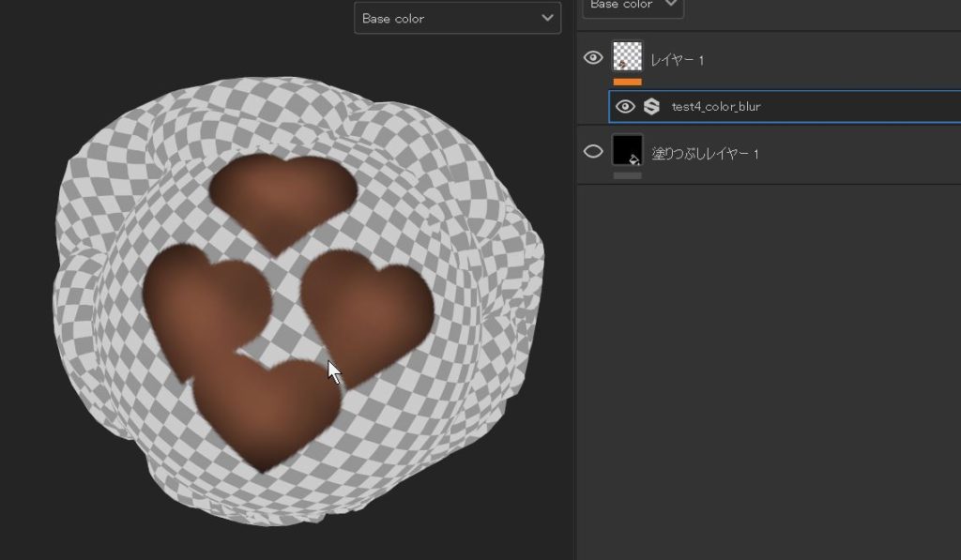Click empty space below the layer list
Screen dimensions: 961x560
[x=768, y=375]
